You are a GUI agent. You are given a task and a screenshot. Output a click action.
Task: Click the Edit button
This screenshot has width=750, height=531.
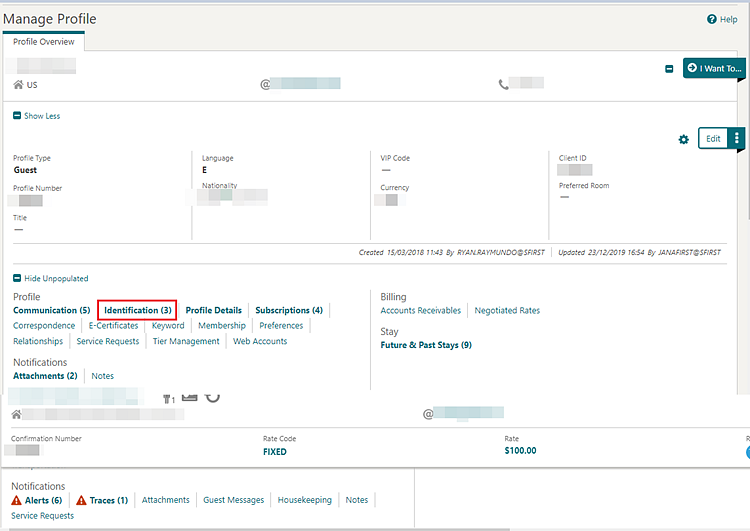713,139
